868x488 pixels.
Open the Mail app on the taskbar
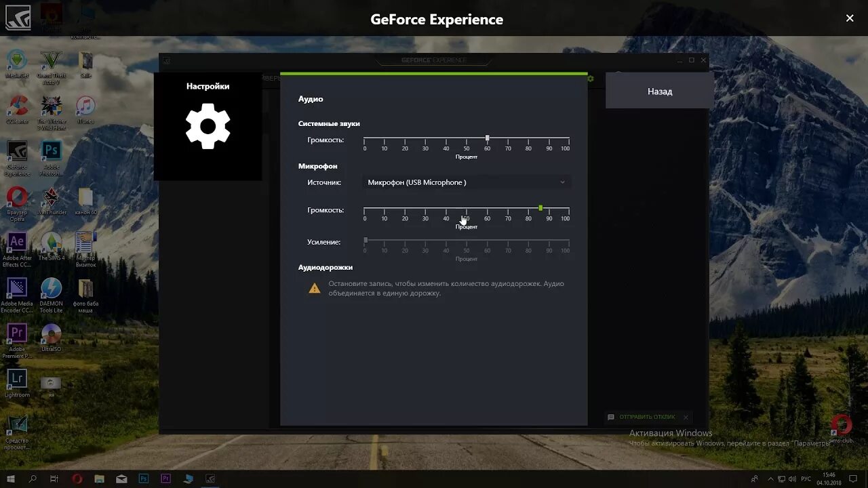coord(121,479)
